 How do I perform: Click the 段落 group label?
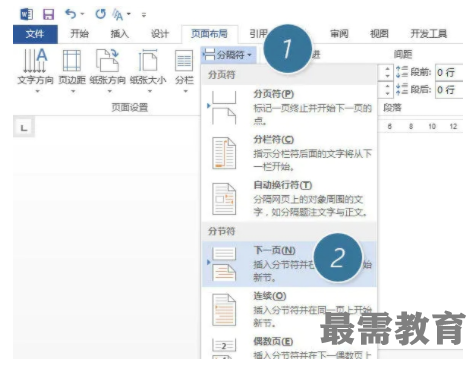[392, 107]
